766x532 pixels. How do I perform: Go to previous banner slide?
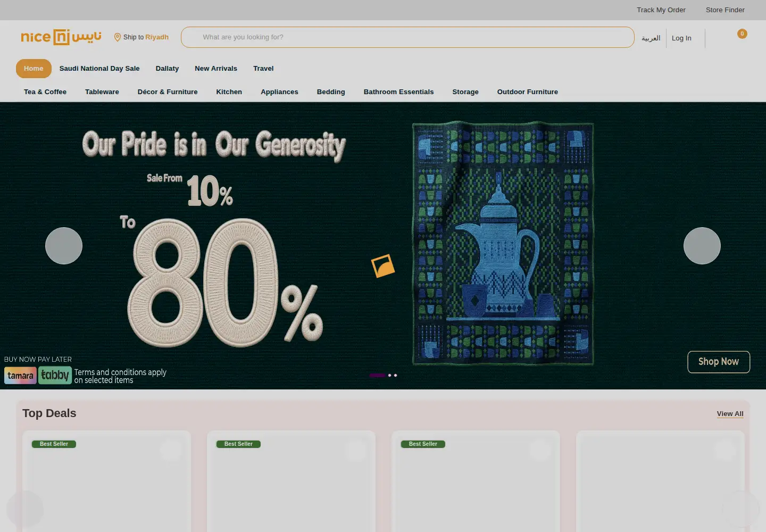coord(64,246)
